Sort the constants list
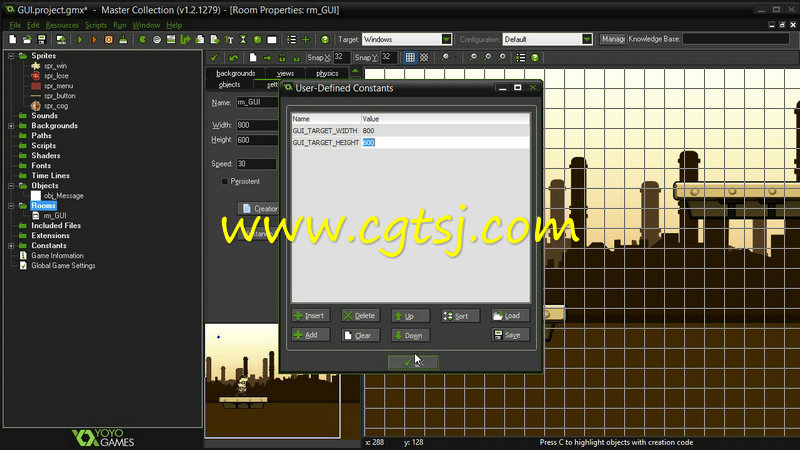800x450 pixels. tap(460, 316)
